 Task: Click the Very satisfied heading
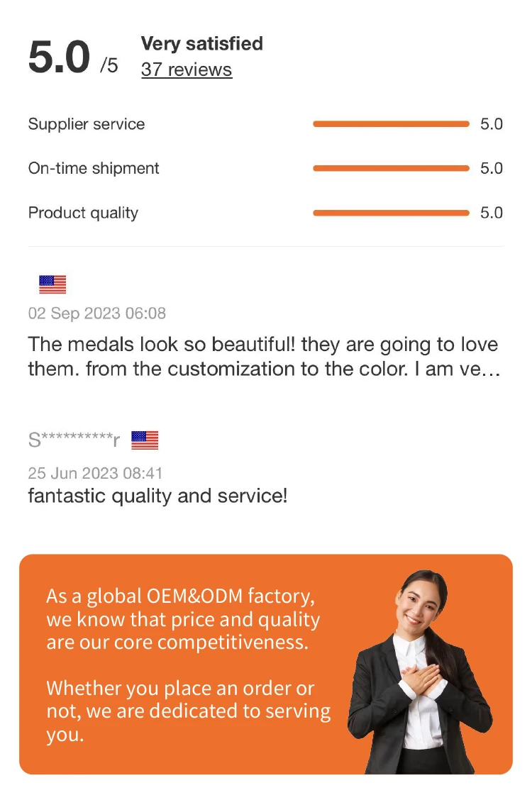click(x=201, y=43)
